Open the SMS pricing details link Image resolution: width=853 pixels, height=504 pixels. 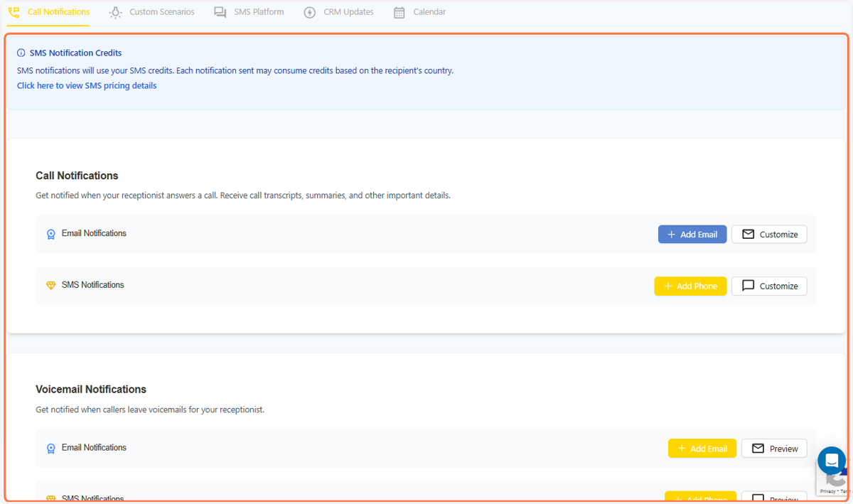87,85
